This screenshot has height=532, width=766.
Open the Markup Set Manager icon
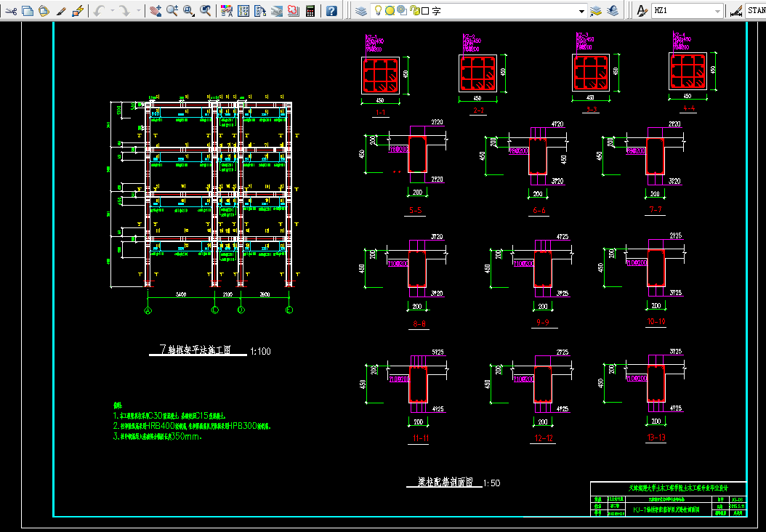[293, 10]
